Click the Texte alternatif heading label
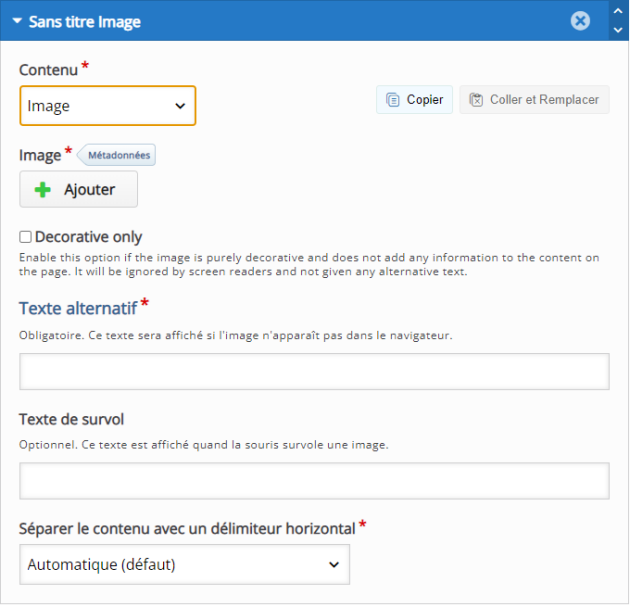This screenshot has height=607, width=630. (x=78, y=309)
